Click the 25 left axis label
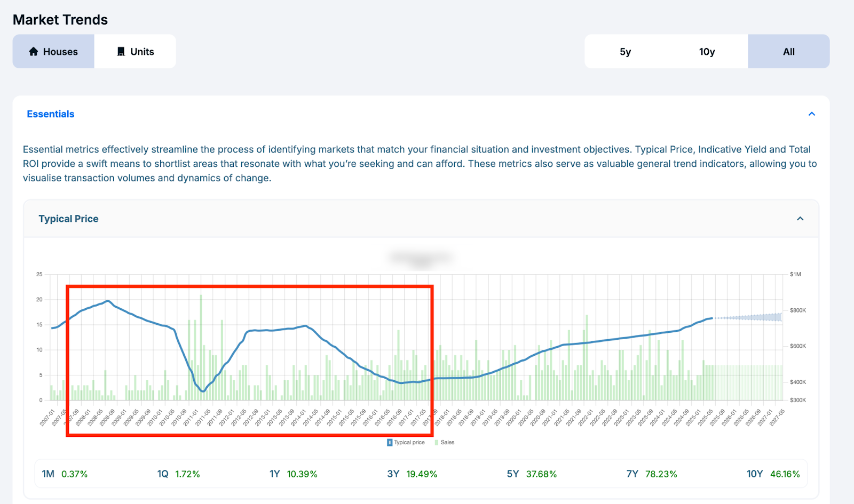The image size is (854, 504). click(39, 274)
